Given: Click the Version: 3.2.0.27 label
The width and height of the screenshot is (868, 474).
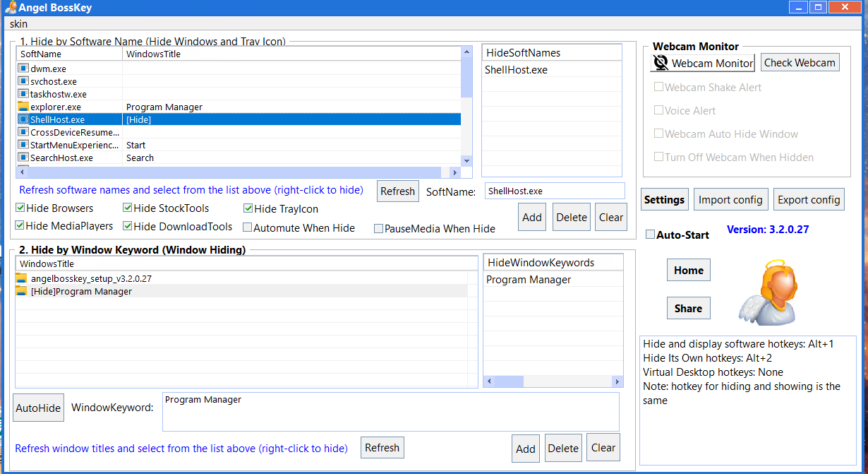Looking at the screenshot, I should pyautogui.click(x=768, y=230).
